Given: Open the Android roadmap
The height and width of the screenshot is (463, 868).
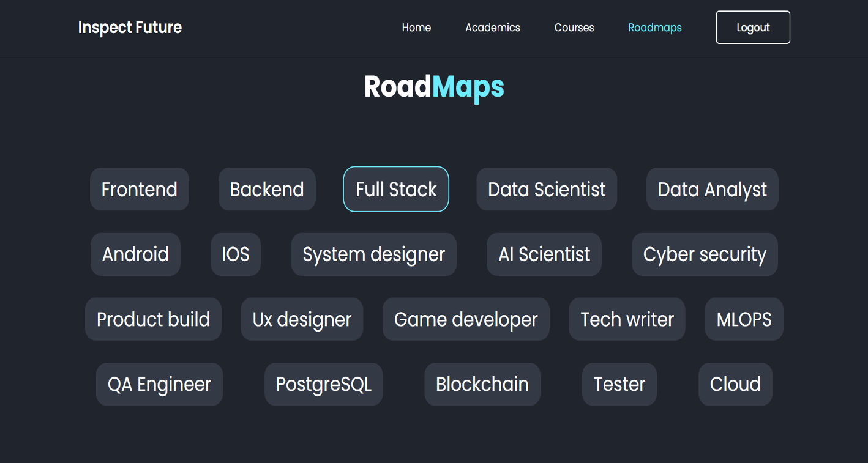Looking at the screenshot, I should [x=135, y=254].
